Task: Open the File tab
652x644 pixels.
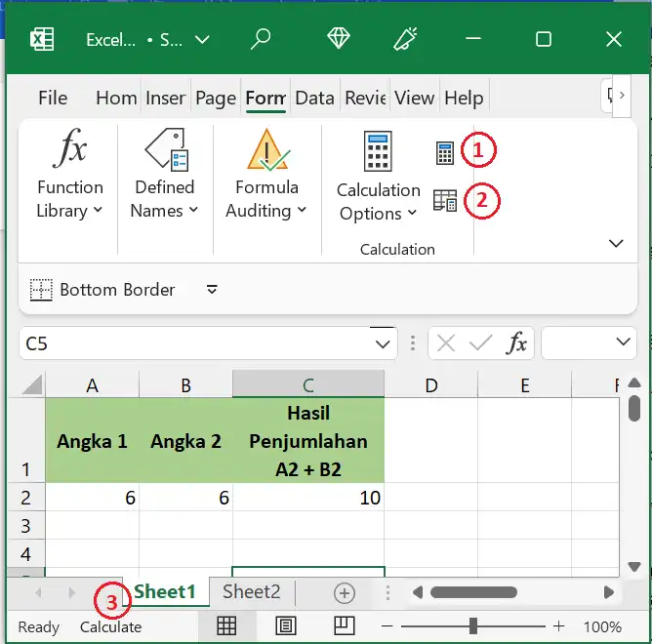Action: [x=53, y=99]
